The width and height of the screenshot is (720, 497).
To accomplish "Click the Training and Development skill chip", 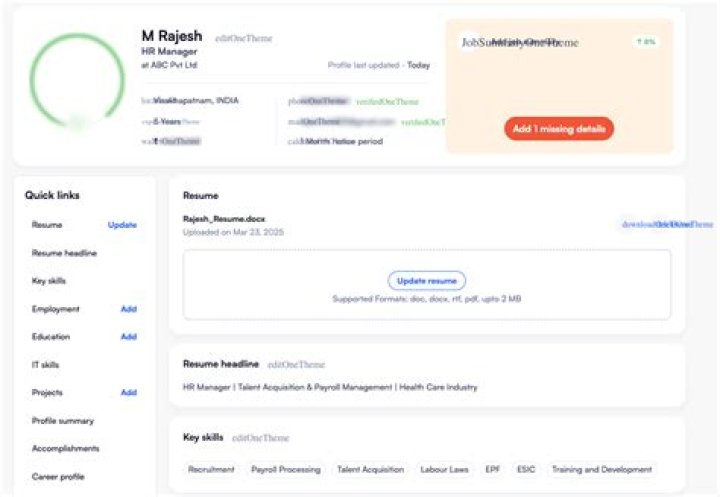I will click(x=602, y=469).
